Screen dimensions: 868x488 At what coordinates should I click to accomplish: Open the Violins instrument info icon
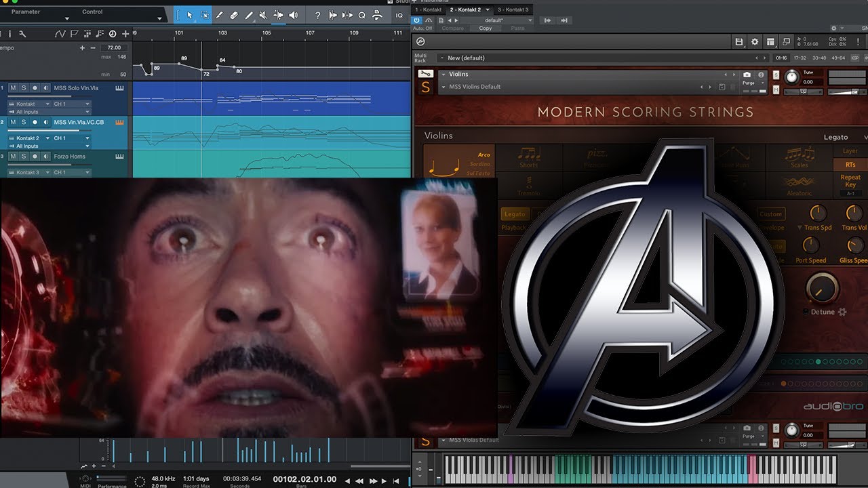point(761,75)
